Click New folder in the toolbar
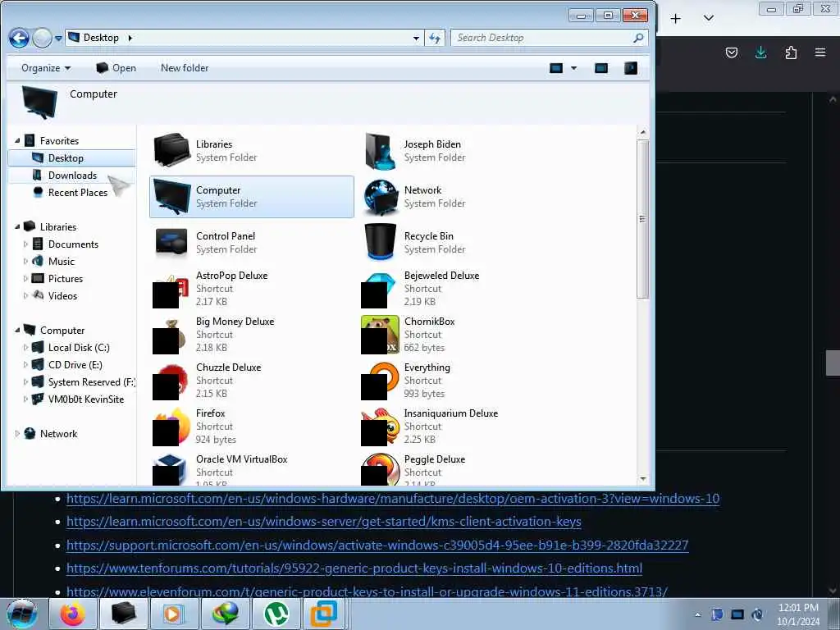Viewport: 840px width, 630px height. tap(185, 68)
